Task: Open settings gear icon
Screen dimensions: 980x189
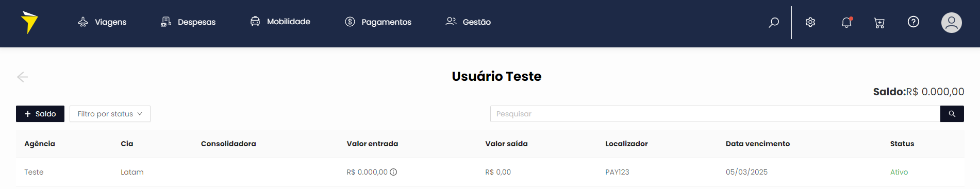Action: [810, 22]
